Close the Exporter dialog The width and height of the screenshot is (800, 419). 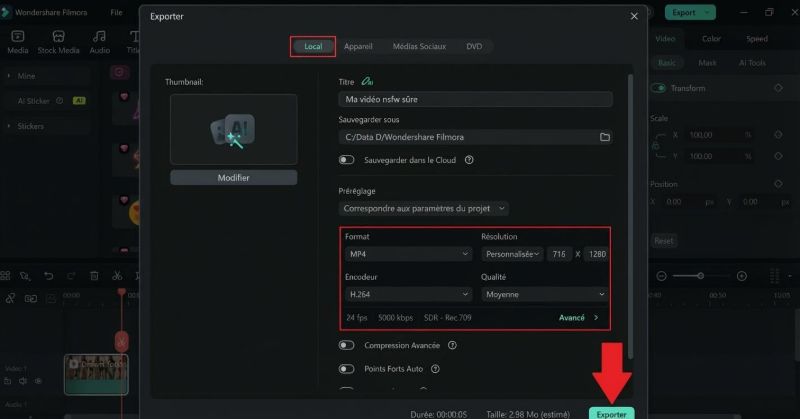click(x=634, y=16)
